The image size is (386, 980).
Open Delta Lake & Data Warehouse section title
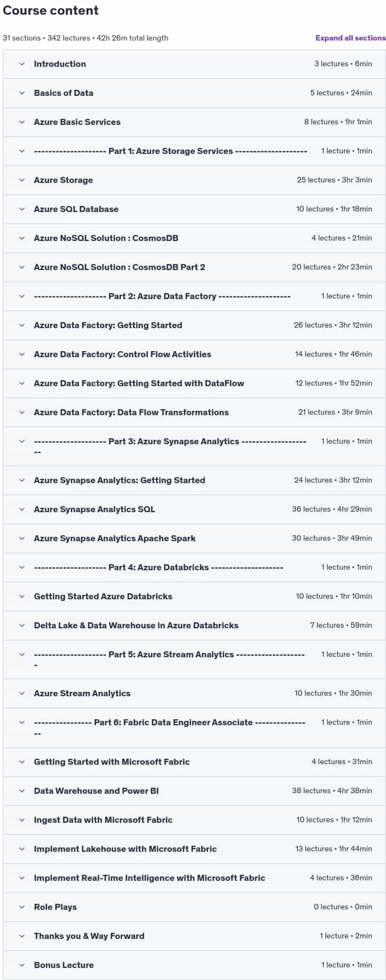pyautogui.click(x=136, y=626)
